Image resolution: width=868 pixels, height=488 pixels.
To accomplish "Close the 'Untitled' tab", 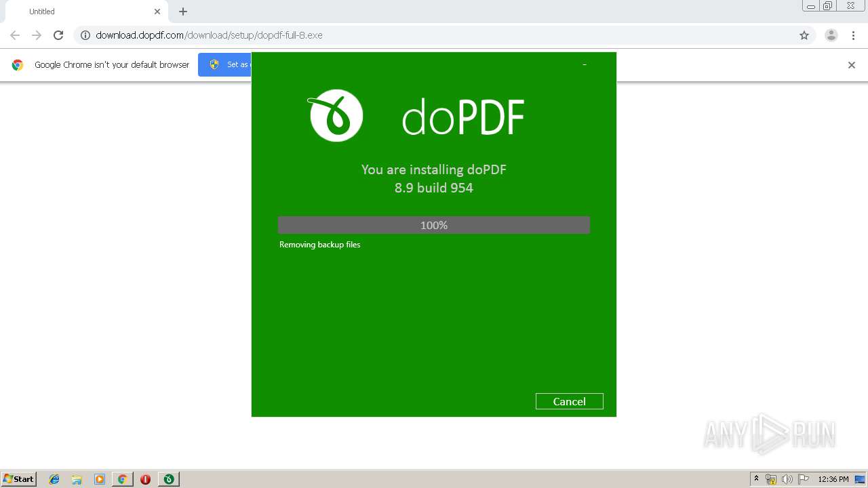I will (x=157, y=12).
